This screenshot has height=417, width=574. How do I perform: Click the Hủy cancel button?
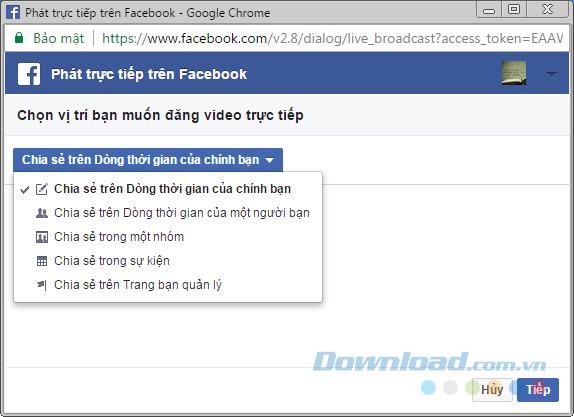492,390
